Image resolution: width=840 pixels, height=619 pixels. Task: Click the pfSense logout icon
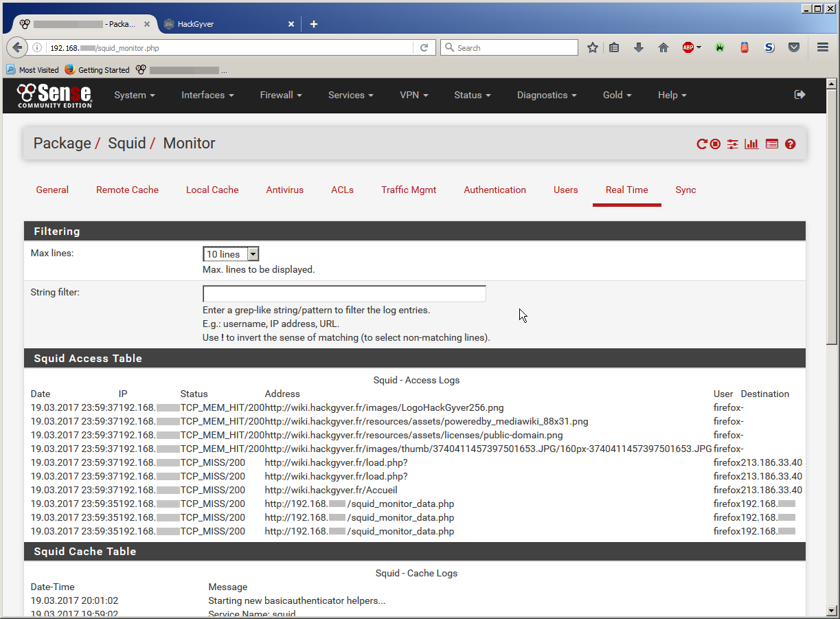tap(799, 95)
